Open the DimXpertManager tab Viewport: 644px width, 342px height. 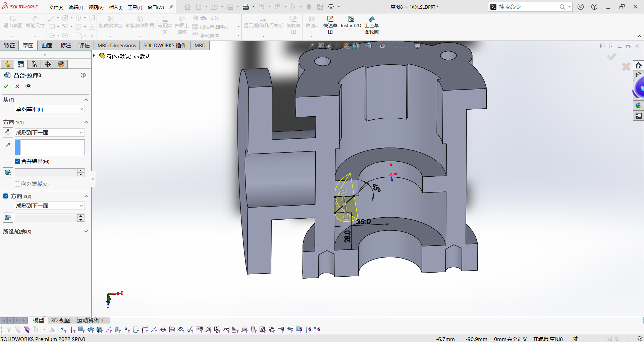[48, 64]
